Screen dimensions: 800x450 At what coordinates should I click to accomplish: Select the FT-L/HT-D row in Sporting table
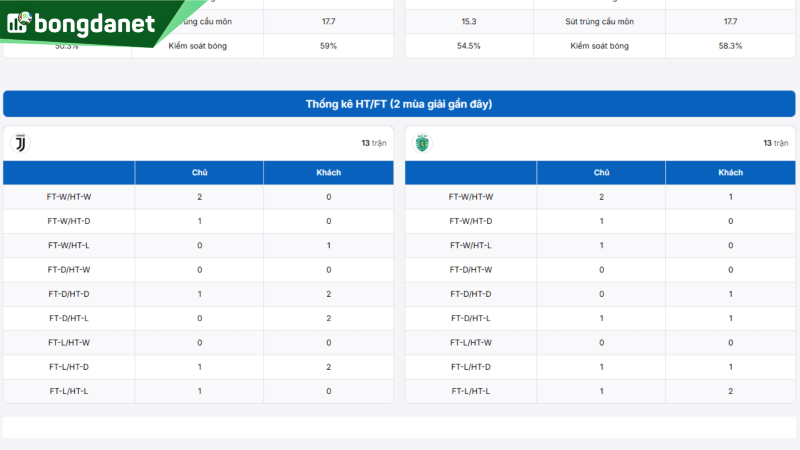pyautogui.click(x=471, y=366)
